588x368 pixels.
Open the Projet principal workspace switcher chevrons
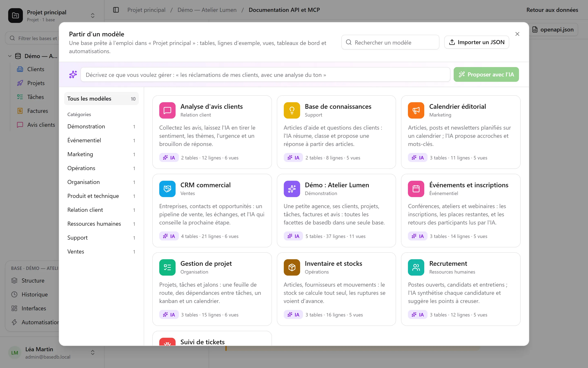pyautogui.click(x=92, y=16)
